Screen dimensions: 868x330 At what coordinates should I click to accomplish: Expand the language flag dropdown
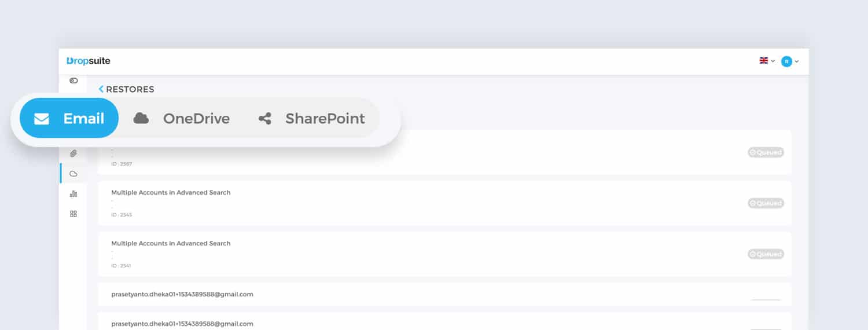coord(767,61)
